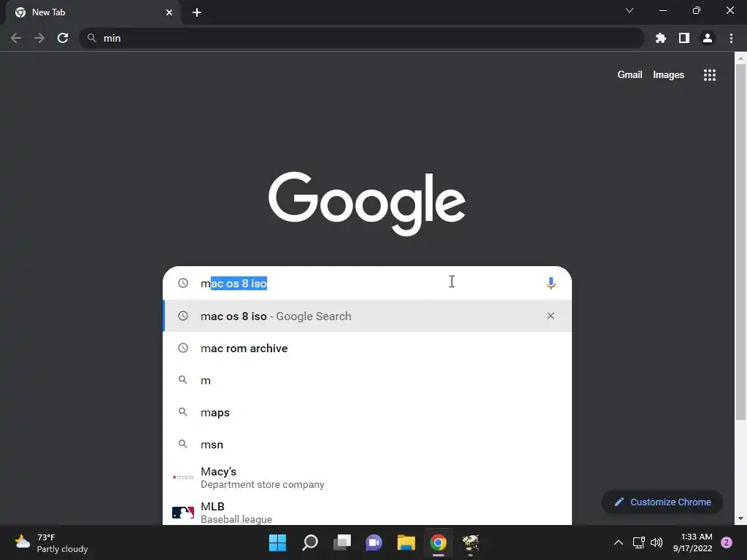
Task: Open the clock showing 1:33 AM
Action: (x=693, y=542)
